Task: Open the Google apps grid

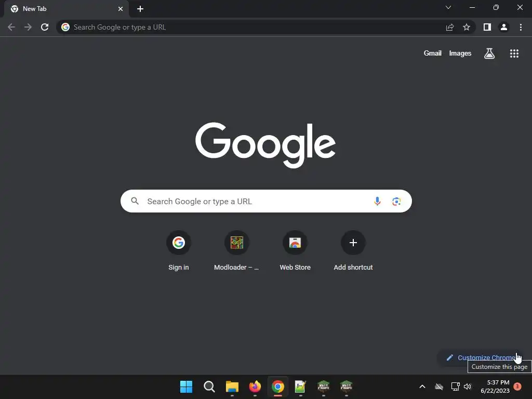Action: [514, 54]
